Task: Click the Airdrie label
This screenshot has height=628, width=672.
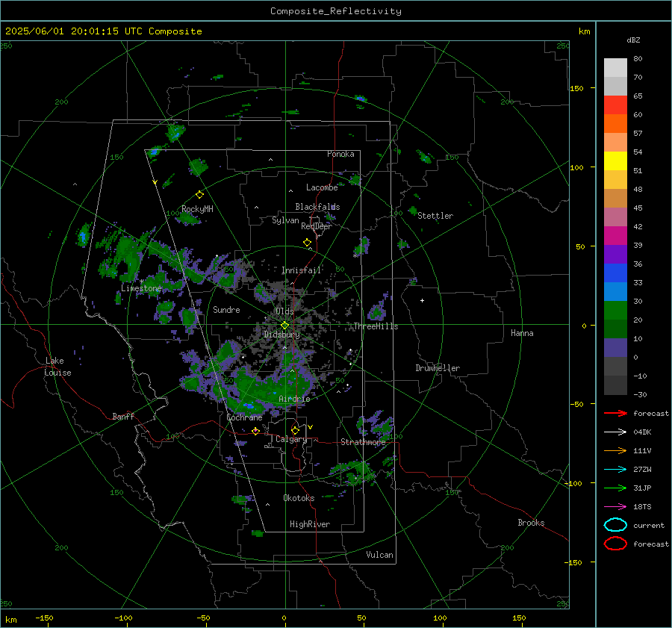Action: point(294,399)
